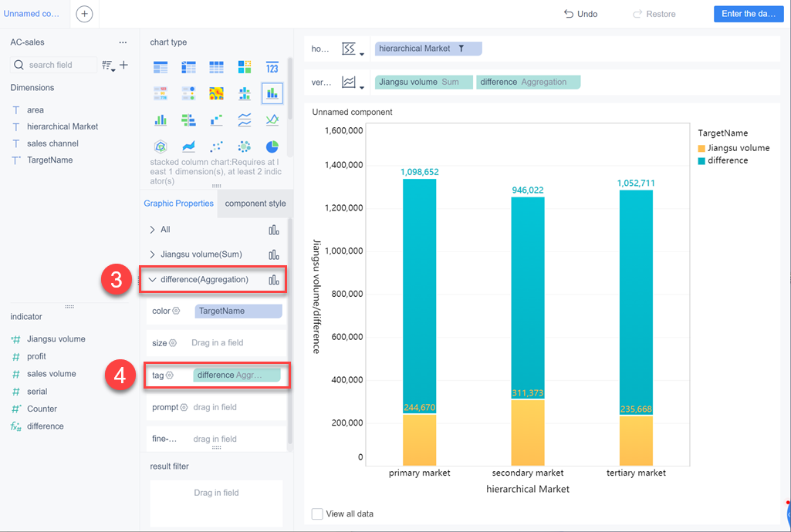Select the pie chart type
791x532 pixels.
[272, 146]
